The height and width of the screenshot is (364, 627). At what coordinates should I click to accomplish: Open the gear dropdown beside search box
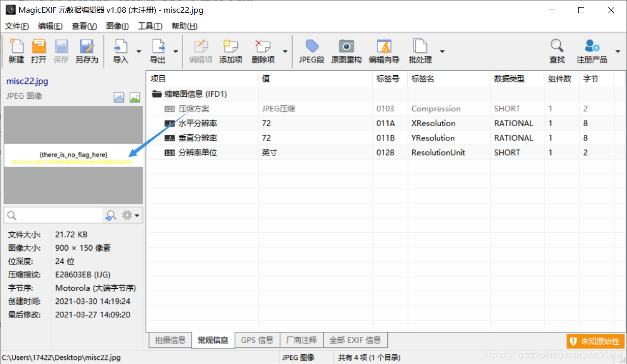(x=131, y=215)
